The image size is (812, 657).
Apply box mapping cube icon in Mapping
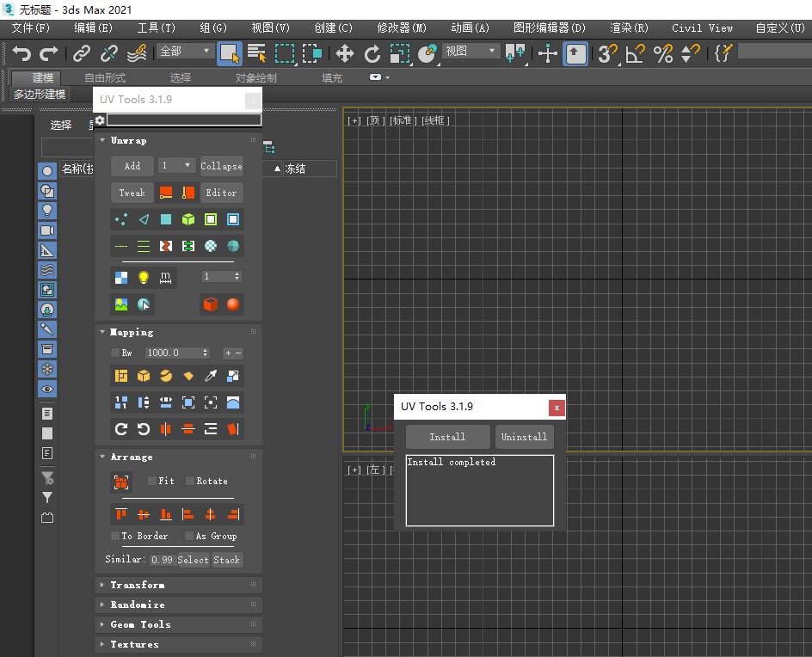pyautogui.click(x=144, y=376)
